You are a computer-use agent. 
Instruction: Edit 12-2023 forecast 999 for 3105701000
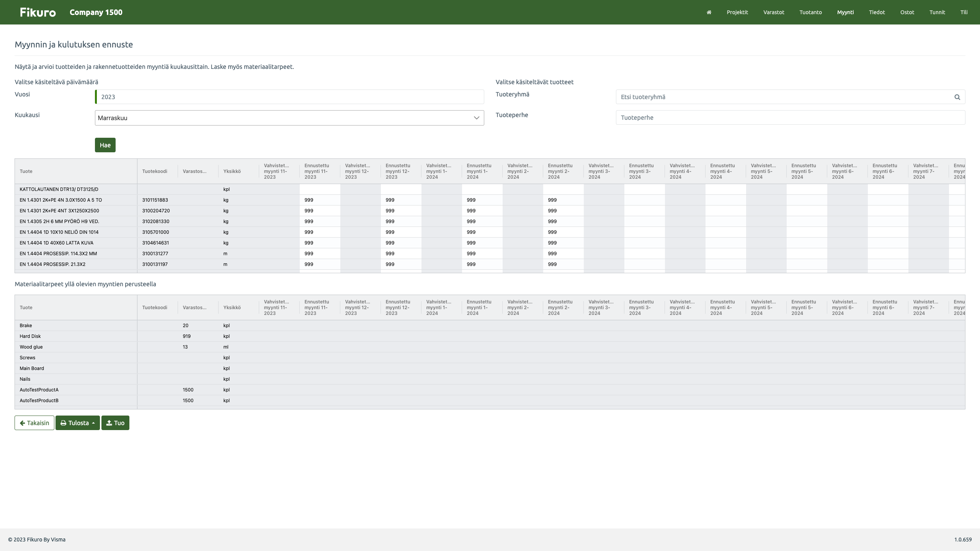(x=401, y=232)
